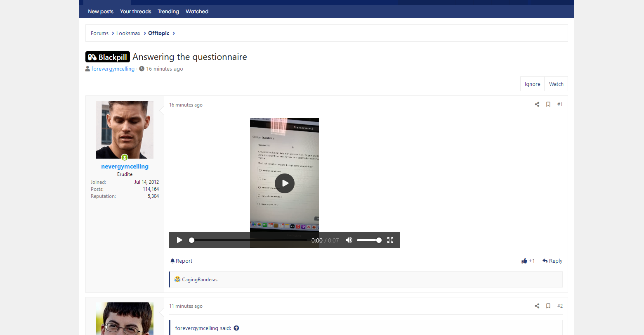The height and width of the screenshot is (335, 644).
Task: Click the Watch thread button
Action: [x=556, y=84]
